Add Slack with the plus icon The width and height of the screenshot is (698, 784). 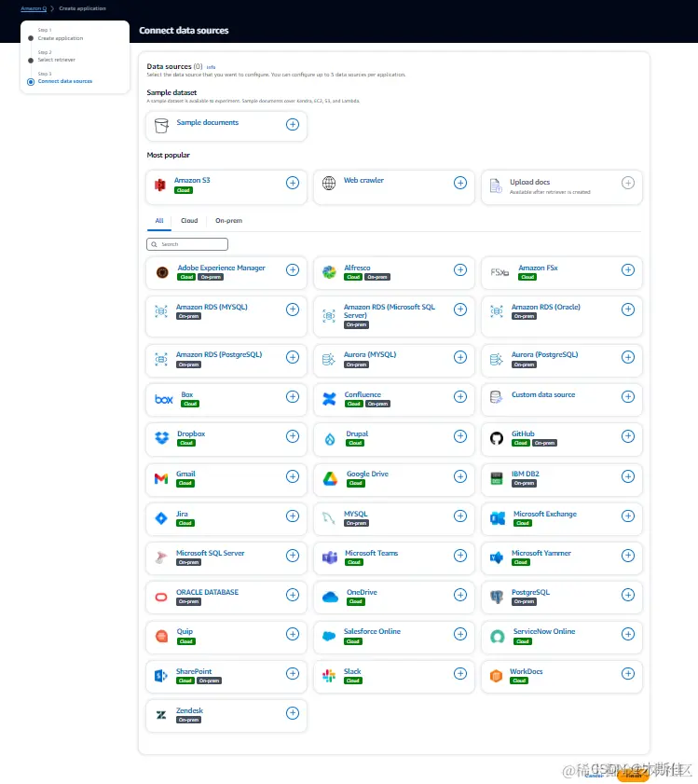(x=460, y=673)
